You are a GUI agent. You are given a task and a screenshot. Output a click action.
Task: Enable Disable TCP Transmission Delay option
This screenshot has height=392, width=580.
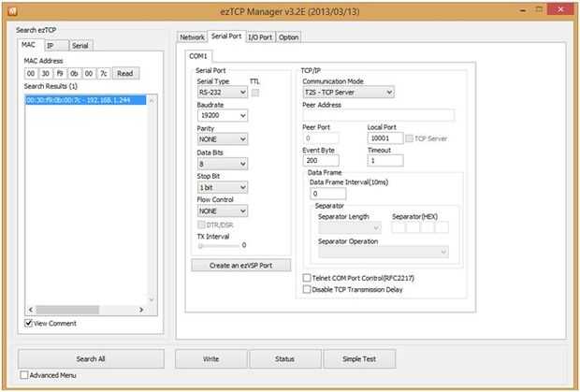coord(307,289)
